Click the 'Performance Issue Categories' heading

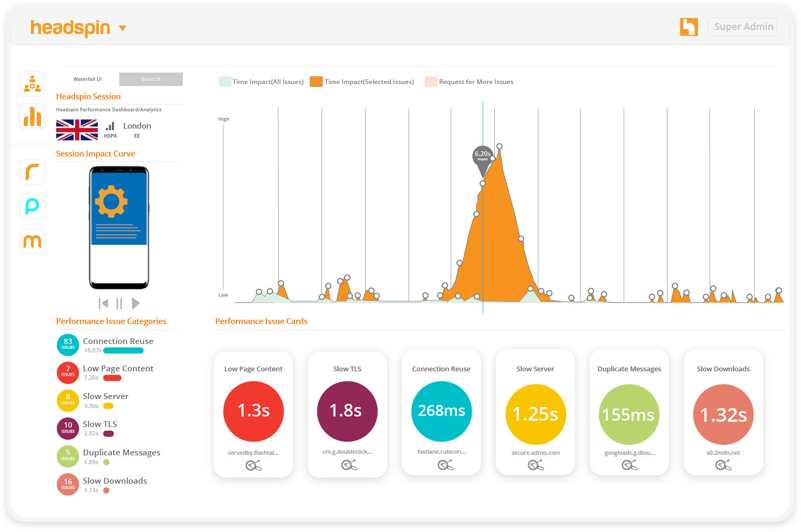(x=111, y=321)
